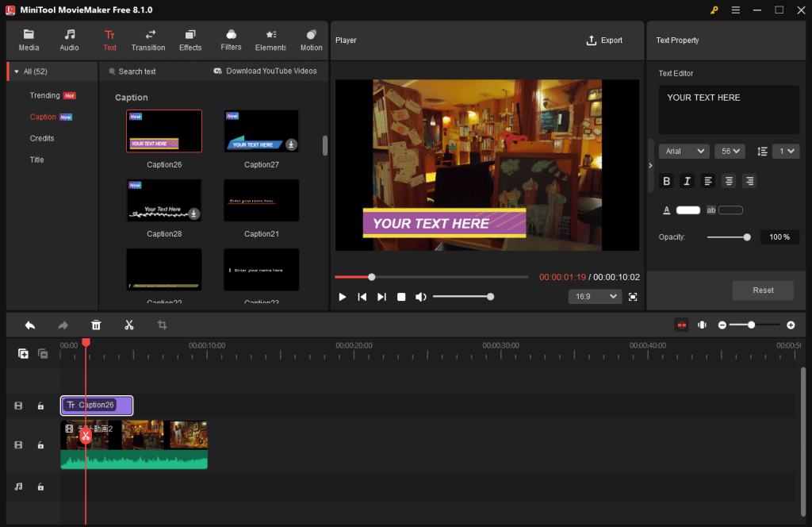Click the zoom in timeline plus icon
This screenshot has height=527, width=812.
791,325
